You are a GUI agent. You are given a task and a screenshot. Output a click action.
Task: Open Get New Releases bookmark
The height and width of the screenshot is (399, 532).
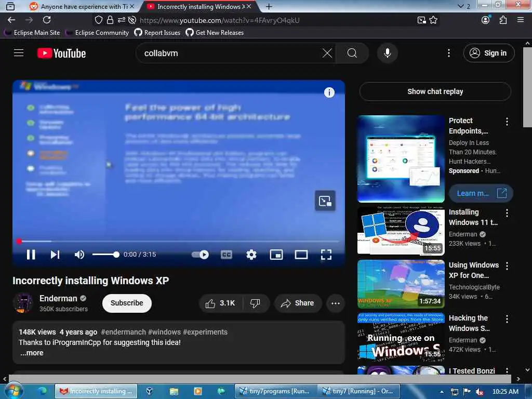(x=215, y=33)
